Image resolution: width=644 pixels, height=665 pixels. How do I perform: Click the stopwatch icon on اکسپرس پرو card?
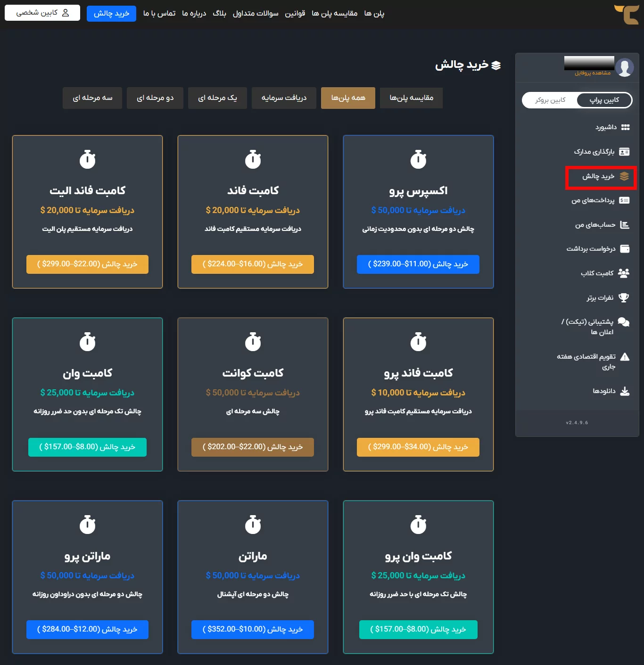(418, 159)
